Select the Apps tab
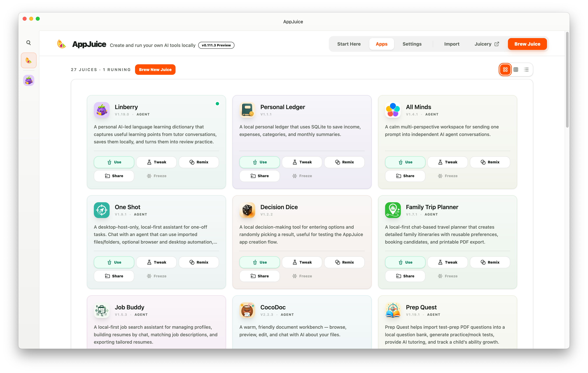 point(381,44)
